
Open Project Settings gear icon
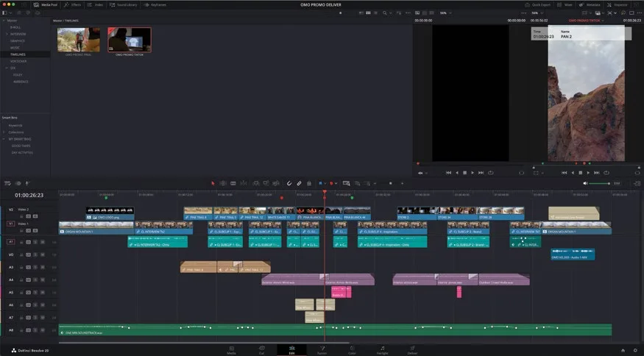(x=635, y=350)
